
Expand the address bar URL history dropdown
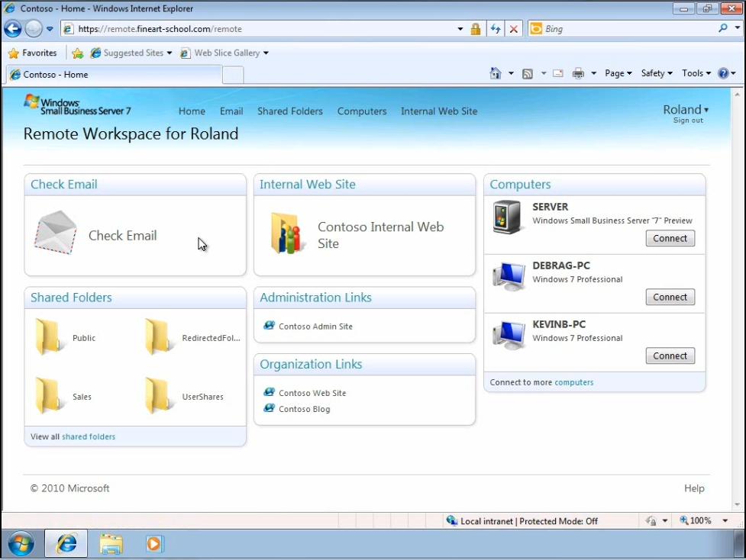(x=460, y=29)
